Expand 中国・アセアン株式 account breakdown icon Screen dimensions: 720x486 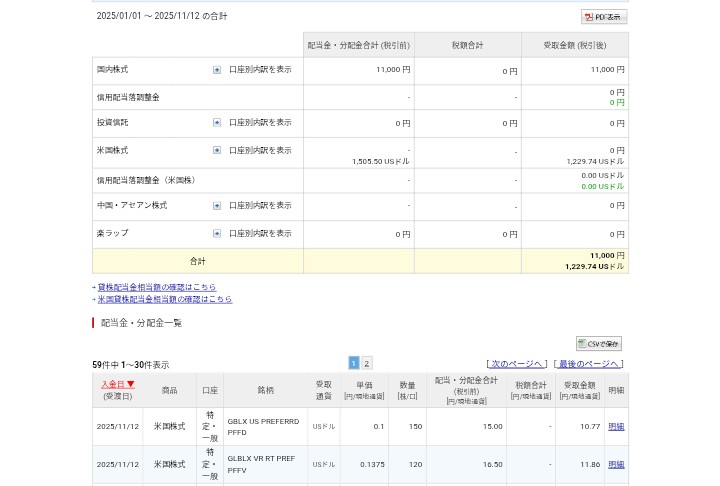pos(217,206)
